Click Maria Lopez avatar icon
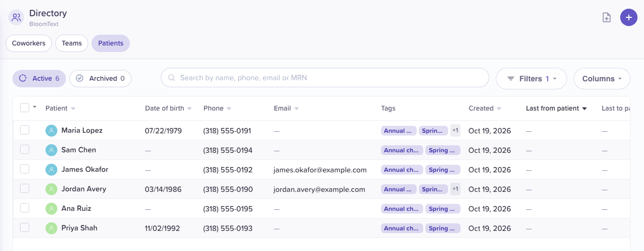Image resolution: width=644 pixels, height=251 pixels. click(51, 131)
